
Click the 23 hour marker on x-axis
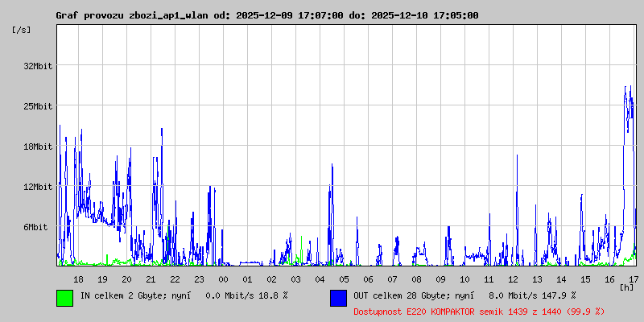coord(200,279)
